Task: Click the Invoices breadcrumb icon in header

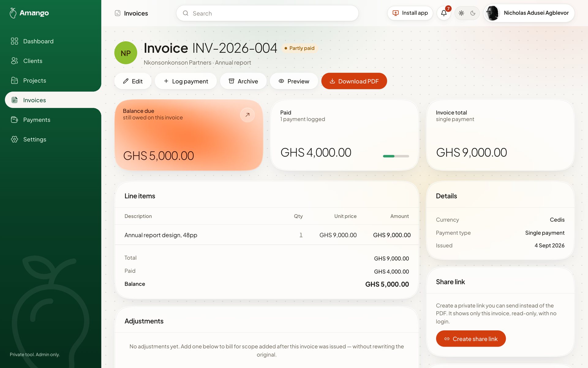Action: (x=117, y=13)
